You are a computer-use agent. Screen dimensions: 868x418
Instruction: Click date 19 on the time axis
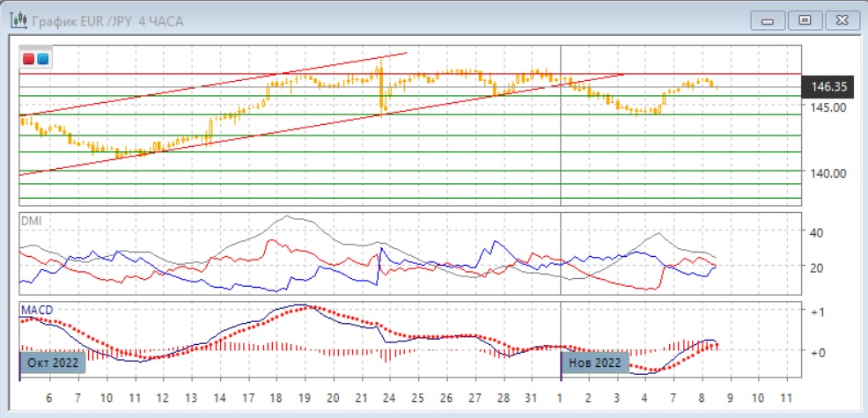[x=303, y=398]
